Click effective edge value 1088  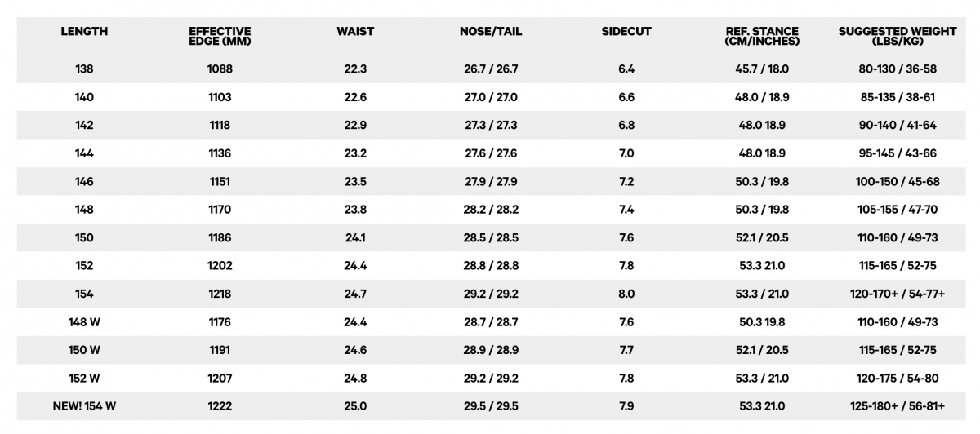[220, 69]
